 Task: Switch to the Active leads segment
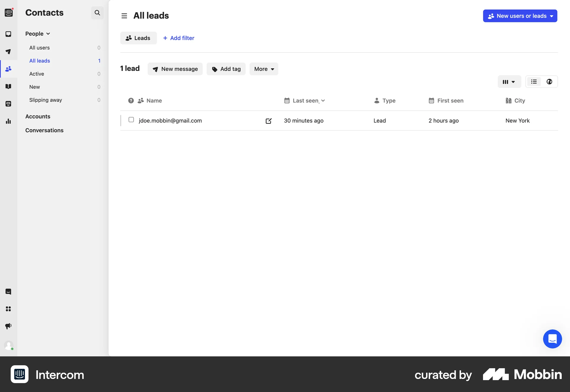click(37, 74)
